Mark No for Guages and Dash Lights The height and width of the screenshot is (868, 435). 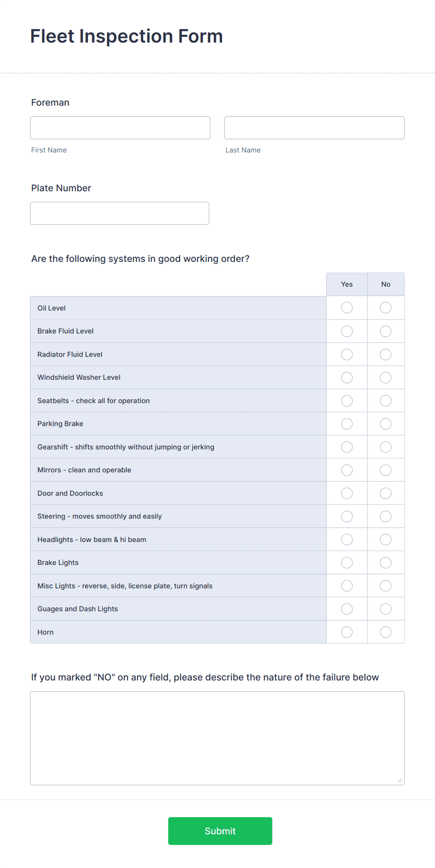(385, 608)
